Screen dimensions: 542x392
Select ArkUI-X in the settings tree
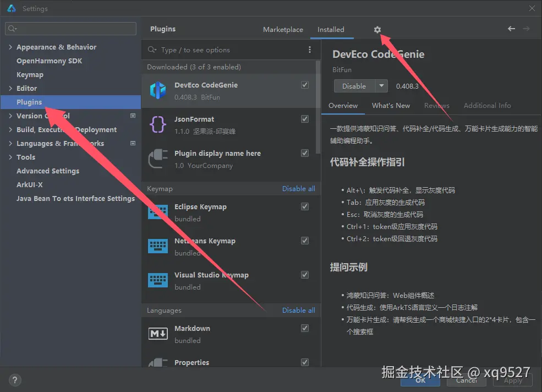coord(29,185)
